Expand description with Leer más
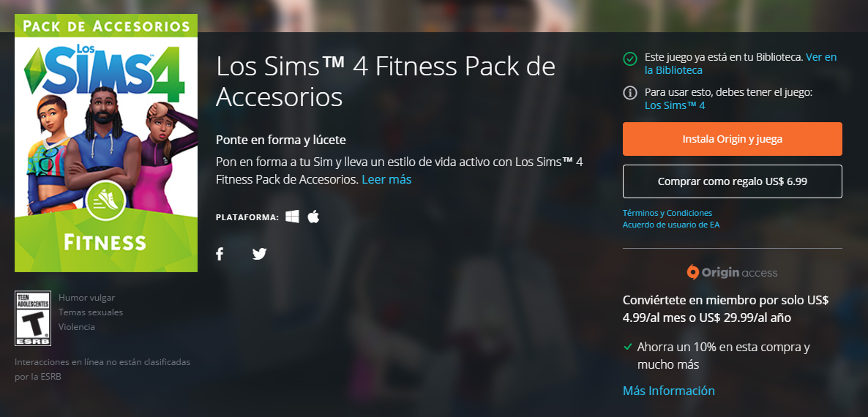Image resolution: width=868 pixels, height=417 pixels. click(386, 179)
